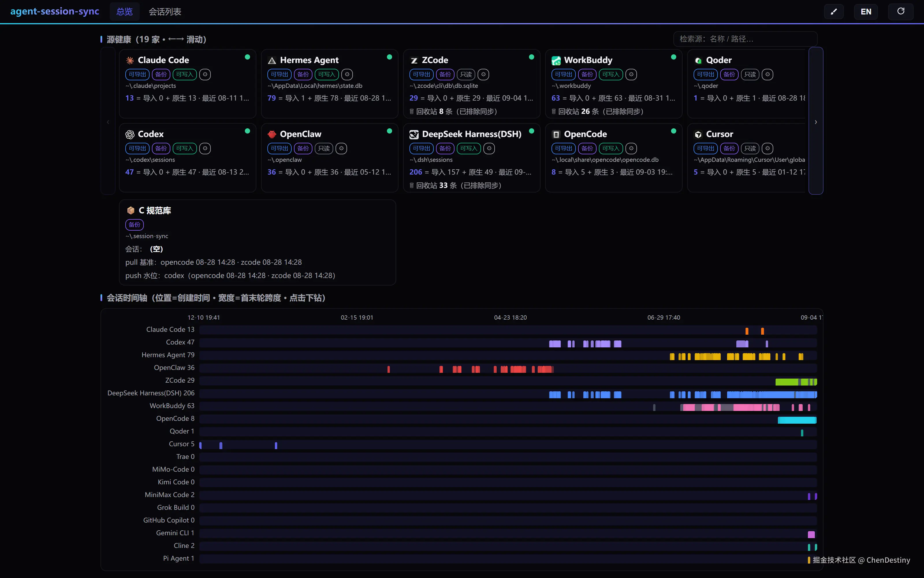Open settings gear on ZCode card
Viewport: 924px width, 578px height.
483,74
